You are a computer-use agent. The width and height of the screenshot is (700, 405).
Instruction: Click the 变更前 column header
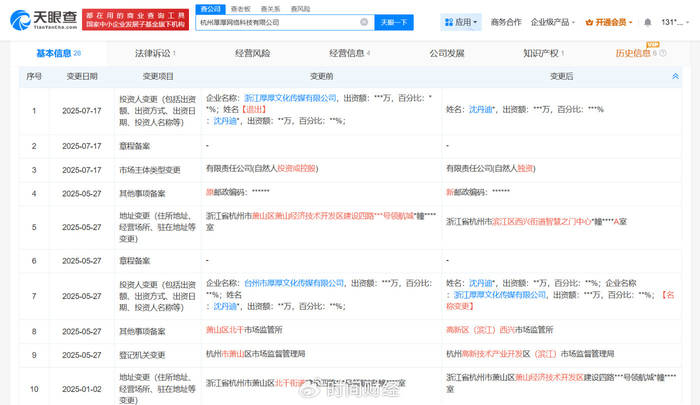pyautogui.click(x=321, y=76)
